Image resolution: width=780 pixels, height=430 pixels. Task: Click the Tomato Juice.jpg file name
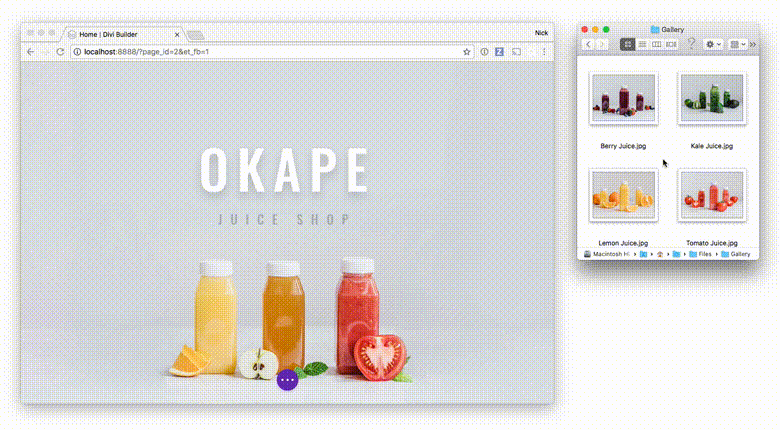712,243
